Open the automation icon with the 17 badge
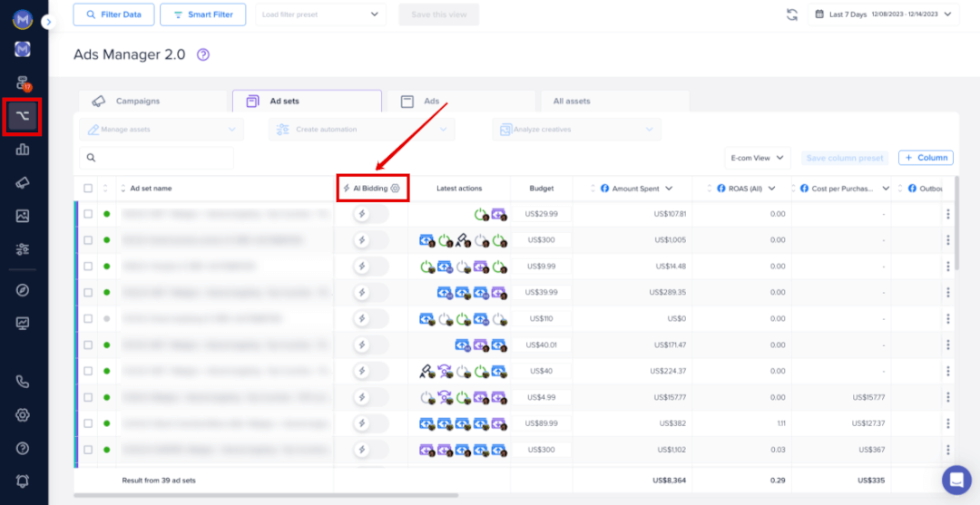 [23, 83]
